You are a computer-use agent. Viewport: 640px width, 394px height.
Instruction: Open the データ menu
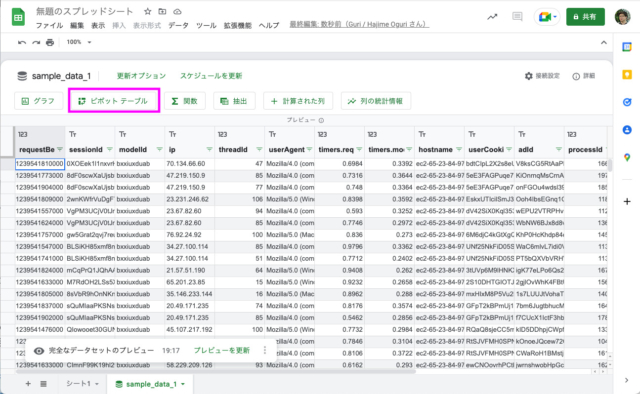(x=179, y=25)
